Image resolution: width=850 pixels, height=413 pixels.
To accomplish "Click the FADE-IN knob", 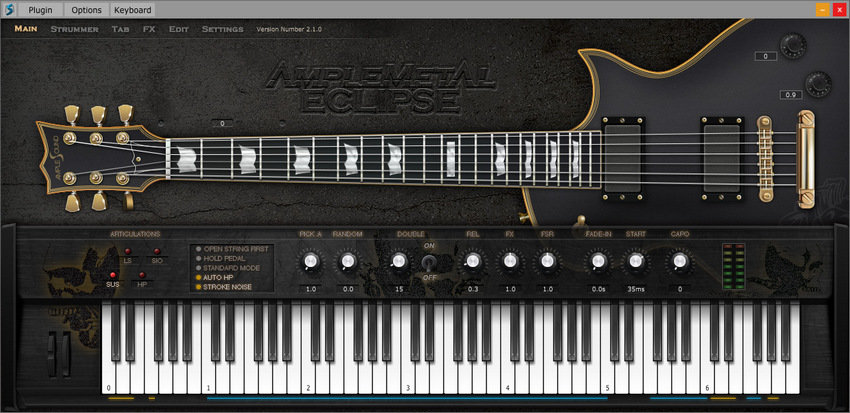I will (598, 261).
